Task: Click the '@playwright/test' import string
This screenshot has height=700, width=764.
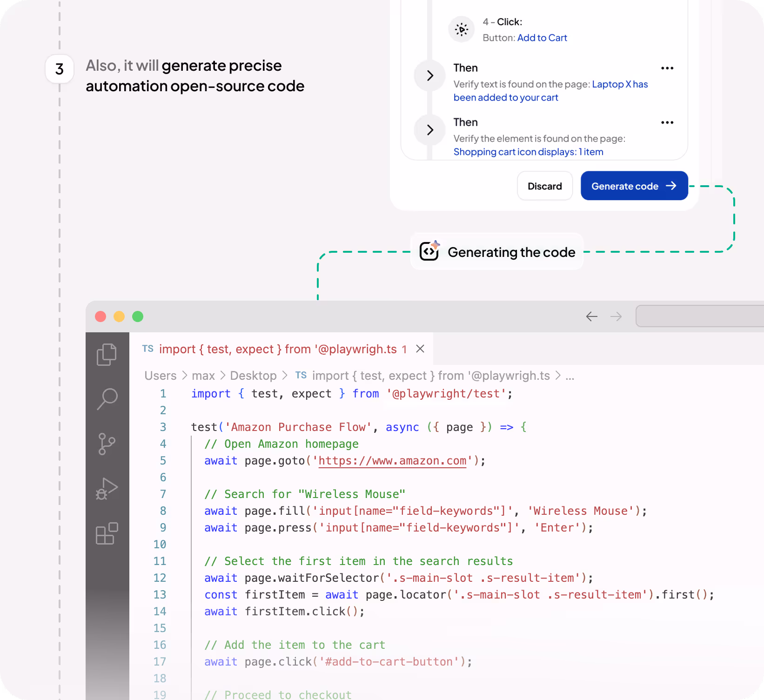Action: tap(446, 394)
